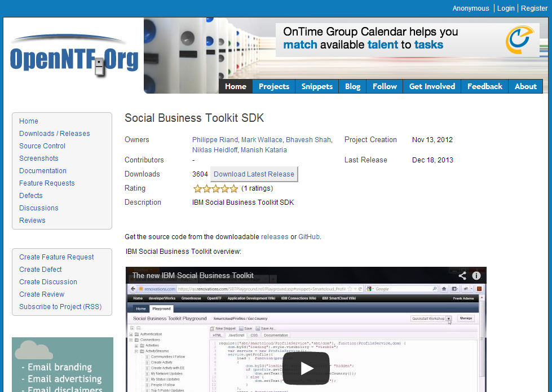The height and width of the screenshot is (392, 552).
Task: Open Source Control in sidebar
Action: click(42, 146)
